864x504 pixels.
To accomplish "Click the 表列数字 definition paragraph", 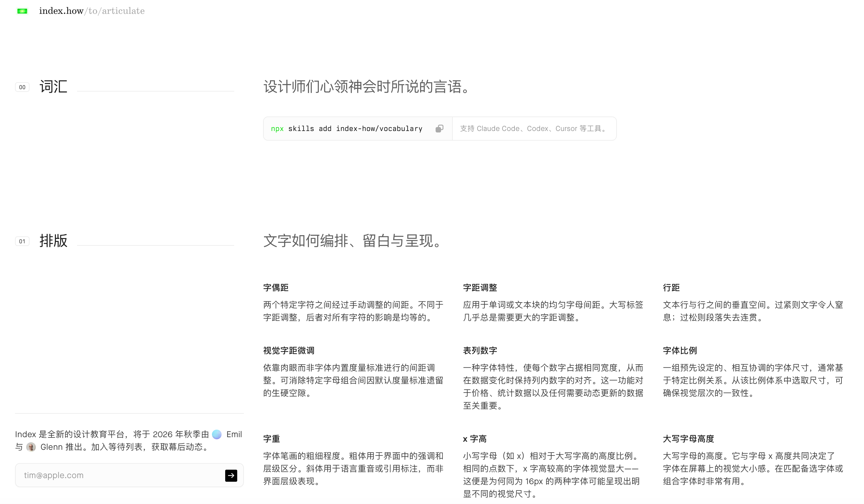I will 553,387.
